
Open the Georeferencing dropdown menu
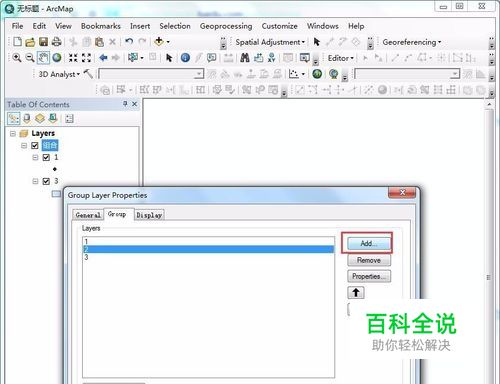[x=412, y=42]
